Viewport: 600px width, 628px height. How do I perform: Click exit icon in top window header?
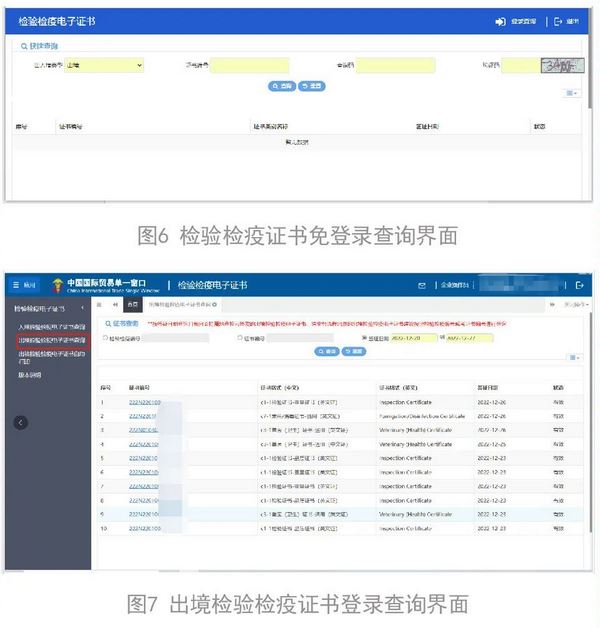point(558,22)
